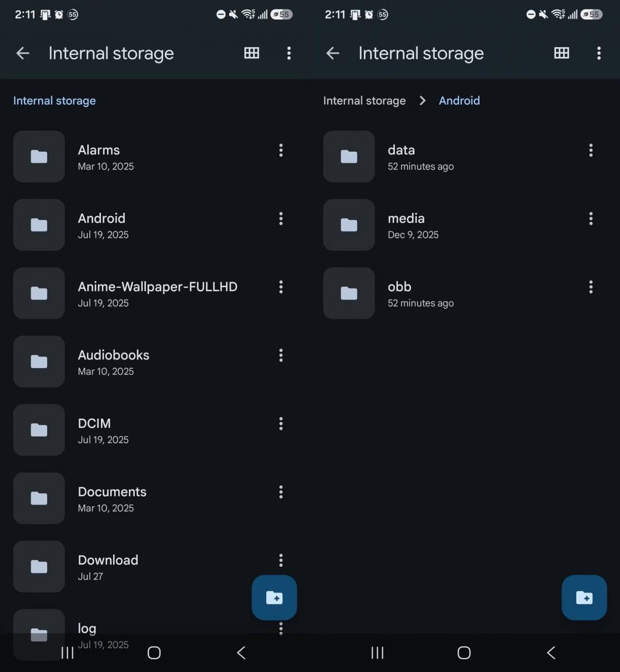Open overflow menu on left screen toolbar
Screen dimensions: 620x672
click(289, 53)
